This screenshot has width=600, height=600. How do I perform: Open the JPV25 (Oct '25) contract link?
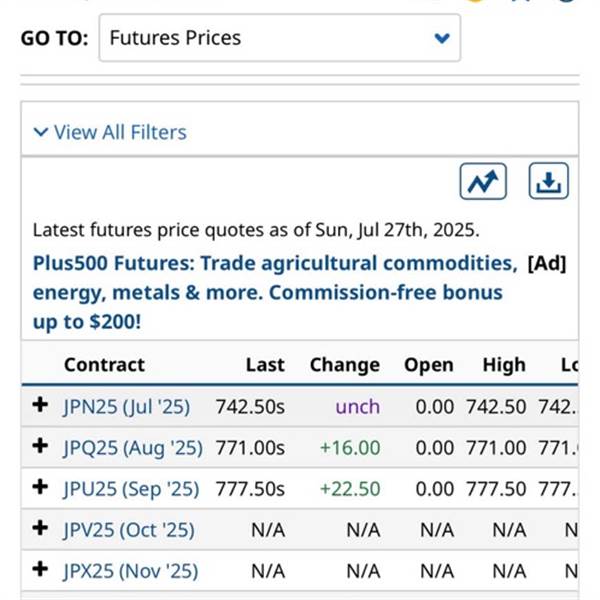[x=129, y=530]
